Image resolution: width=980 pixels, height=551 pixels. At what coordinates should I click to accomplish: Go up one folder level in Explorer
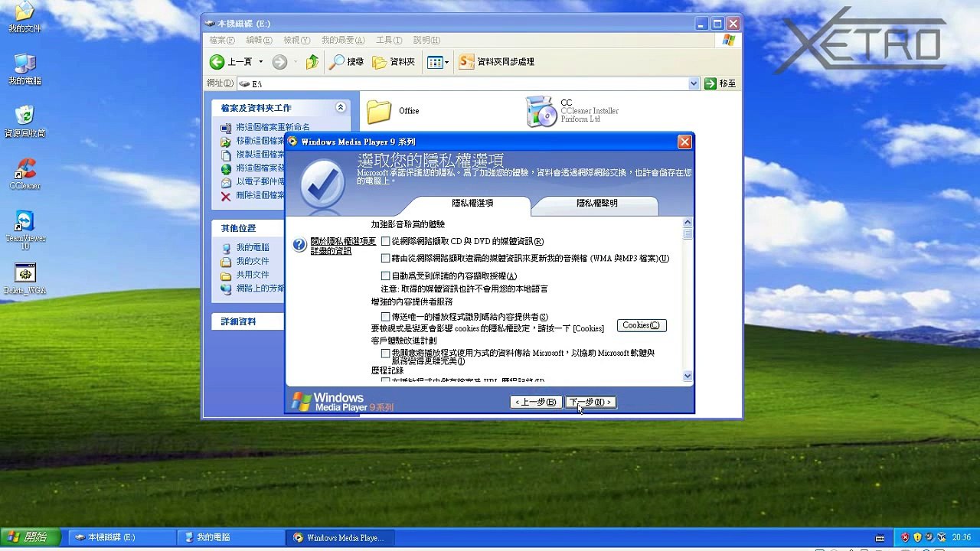pos(312,62)
